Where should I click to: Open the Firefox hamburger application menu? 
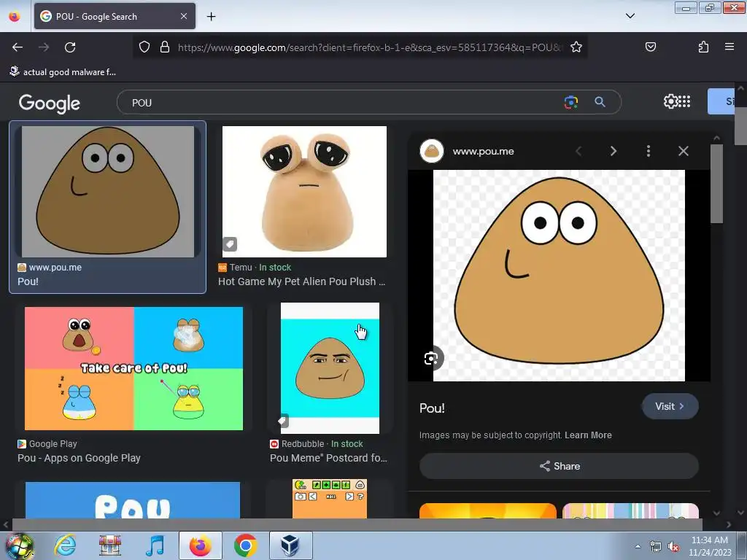tap(729, 47)
